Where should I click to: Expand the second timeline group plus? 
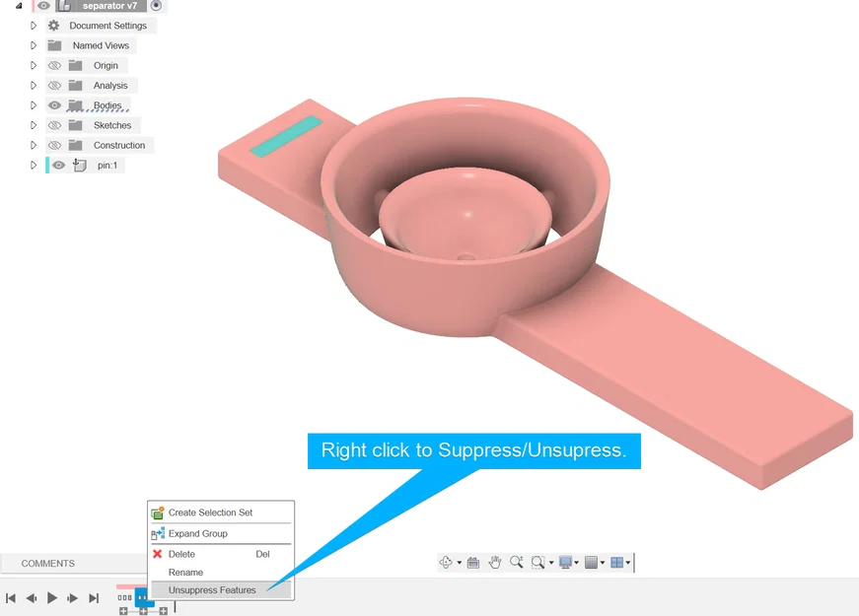143,611
